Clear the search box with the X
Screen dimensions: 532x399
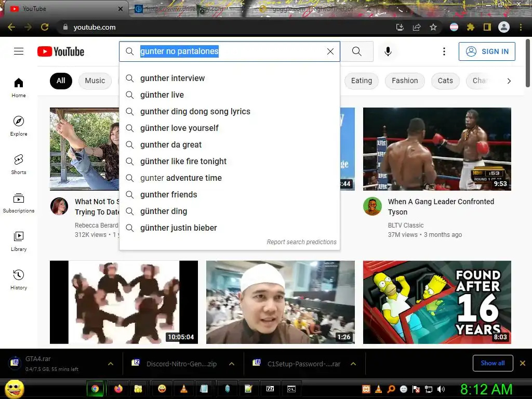pos(330,51)
